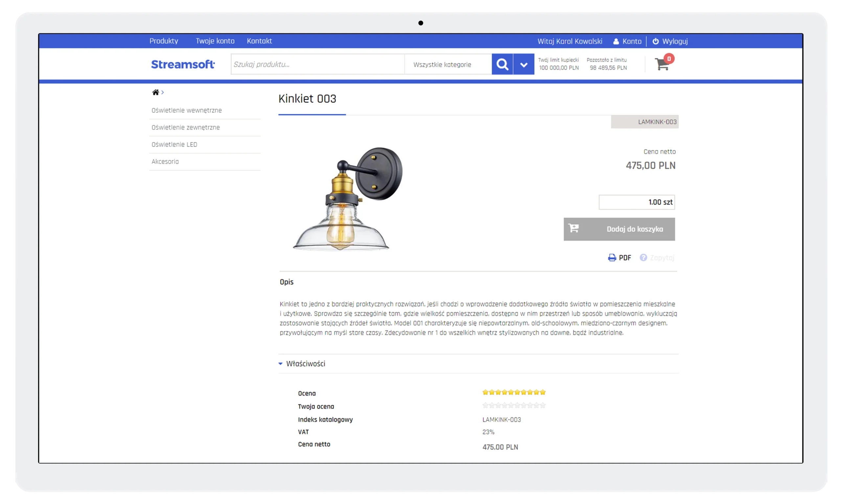Rate the product one star under Twoja ocena
The width and height of the screenshot is (841, 504).
coord(486,405)
